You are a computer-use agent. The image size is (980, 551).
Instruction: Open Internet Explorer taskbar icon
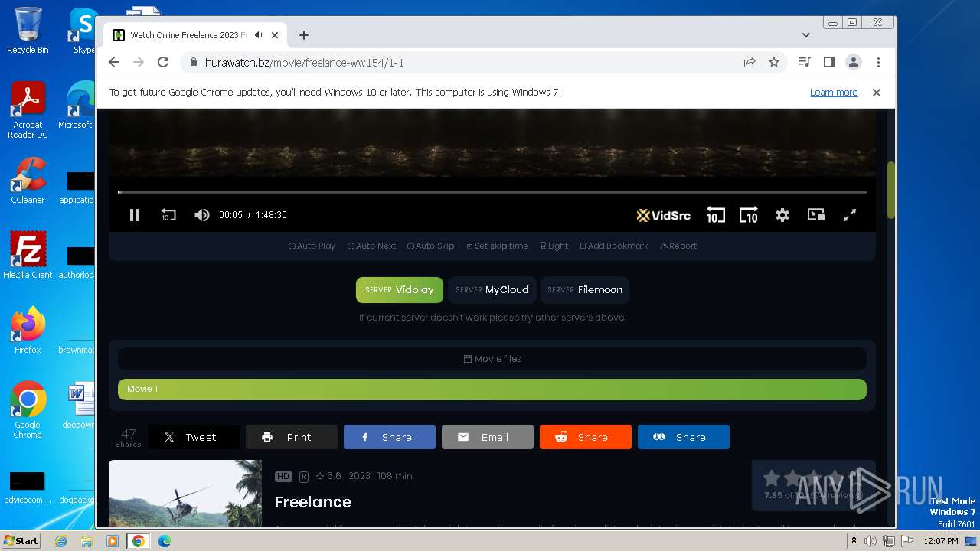61,541
